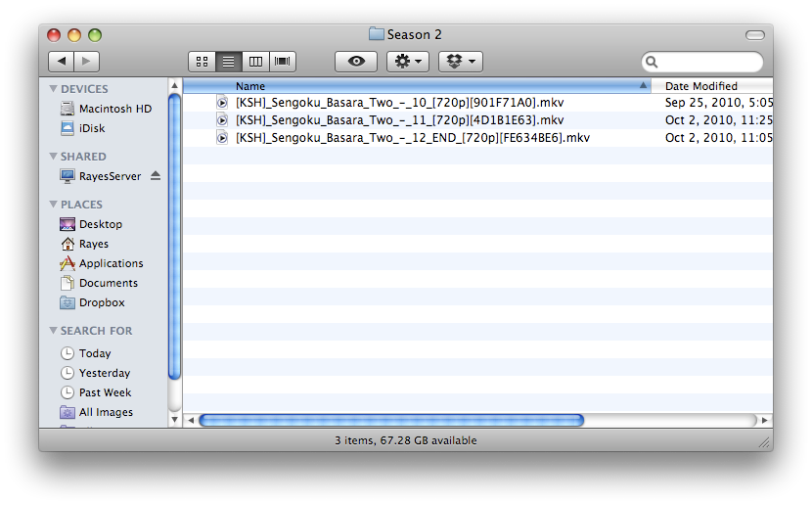Image resolution: width=812 pixels, height=505 pixels.
Task: Open Quick Look with the eye button
Action: [x=356, y=62]
